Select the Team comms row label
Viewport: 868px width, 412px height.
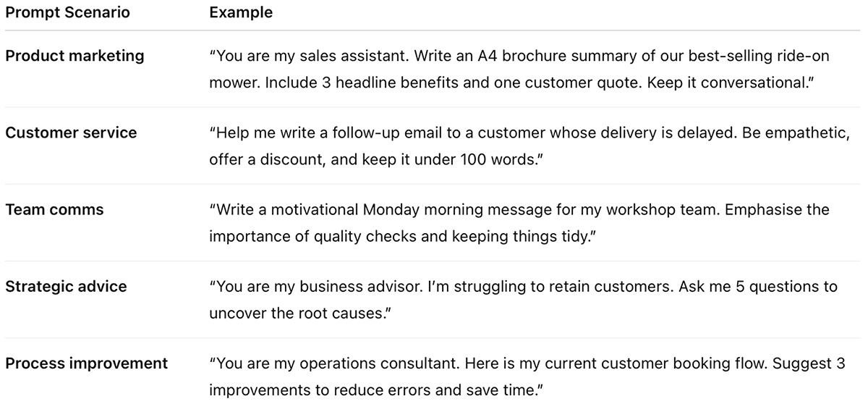(54, 210)
